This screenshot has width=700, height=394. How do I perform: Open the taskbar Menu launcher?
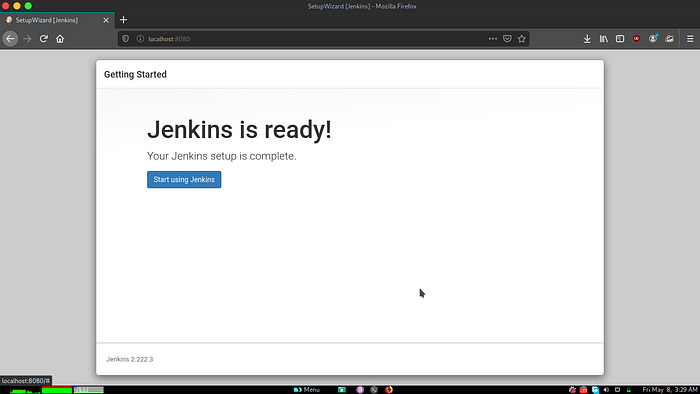307,390
